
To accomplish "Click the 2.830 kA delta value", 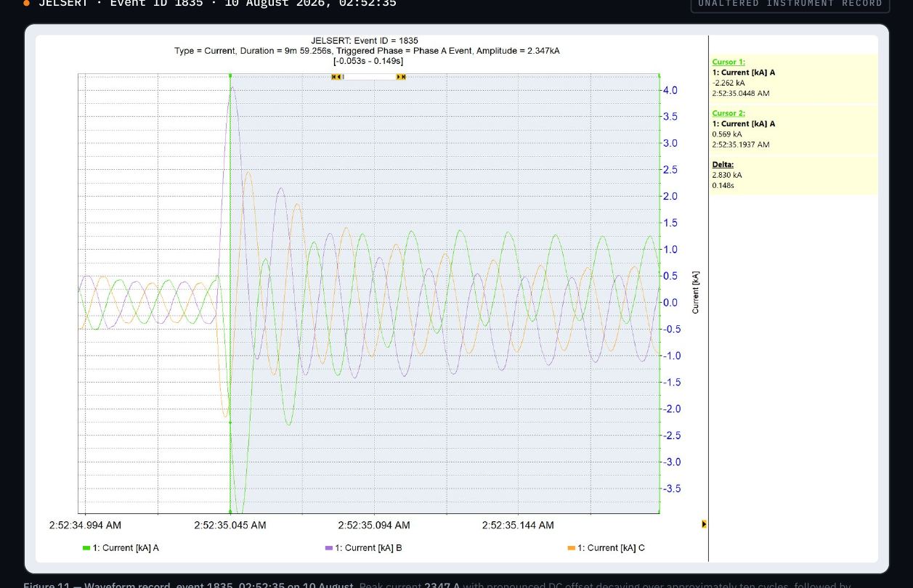I will (x=727, y=175).
